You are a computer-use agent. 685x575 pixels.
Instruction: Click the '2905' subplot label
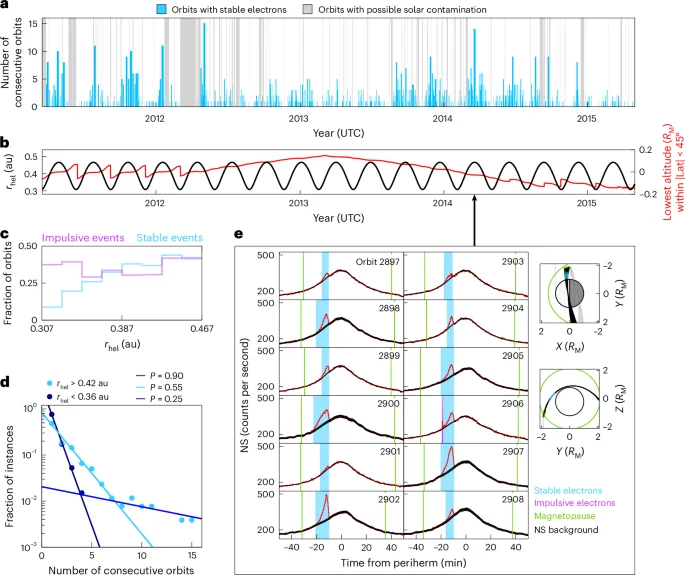(513, 356)
